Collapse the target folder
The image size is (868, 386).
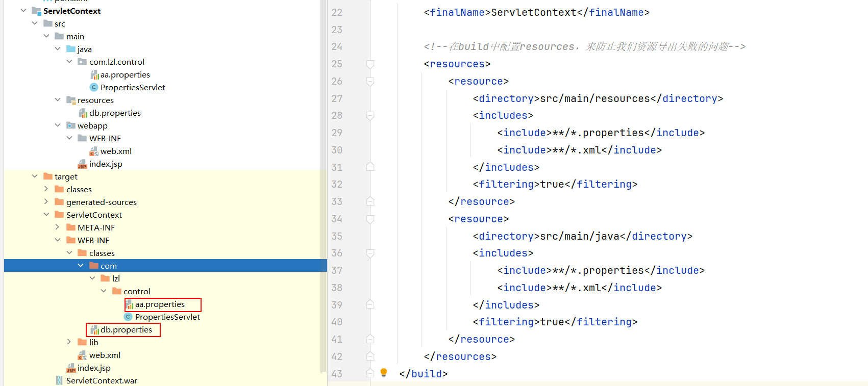(35, 176)
